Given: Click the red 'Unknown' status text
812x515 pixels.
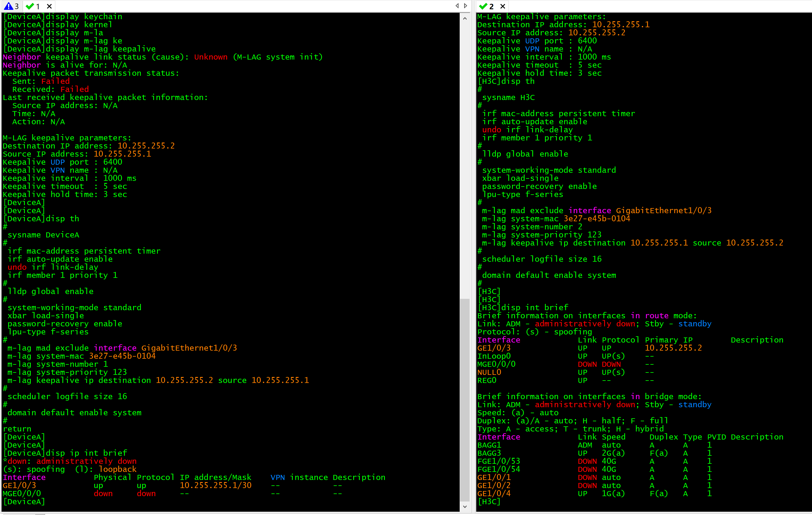Looking at the screenshot, I should pos(211,57).
